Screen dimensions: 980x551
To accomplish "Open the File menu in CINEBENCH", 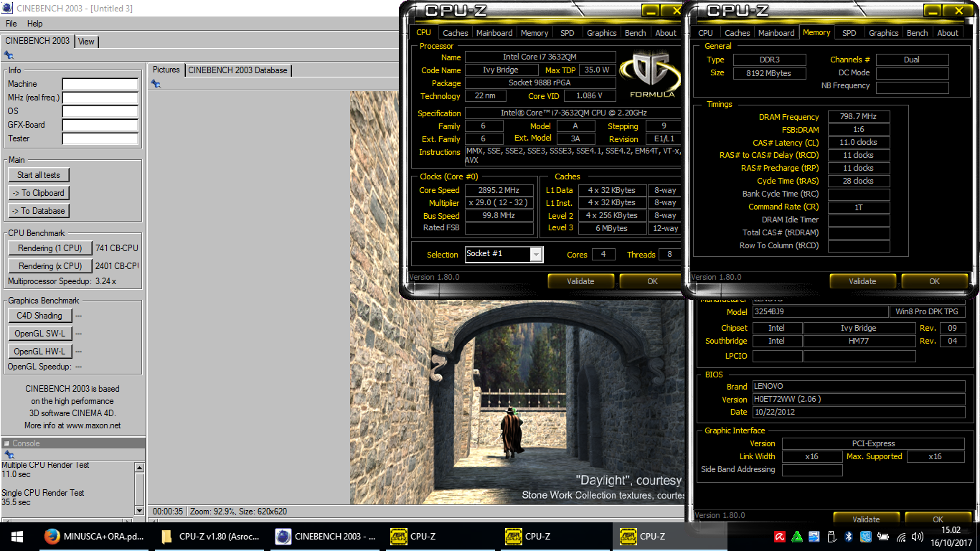I will click(11, 24).
